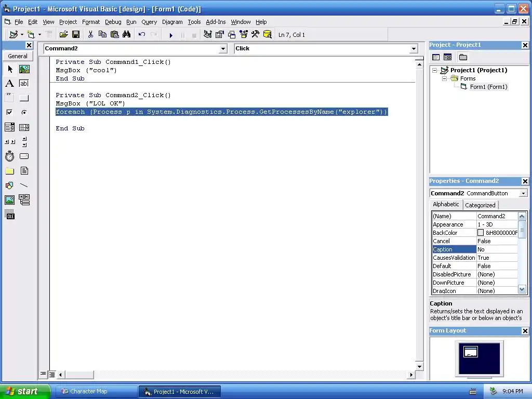Select the FileListBox control tool
The image size is (532, 399).
click(24, 171)
